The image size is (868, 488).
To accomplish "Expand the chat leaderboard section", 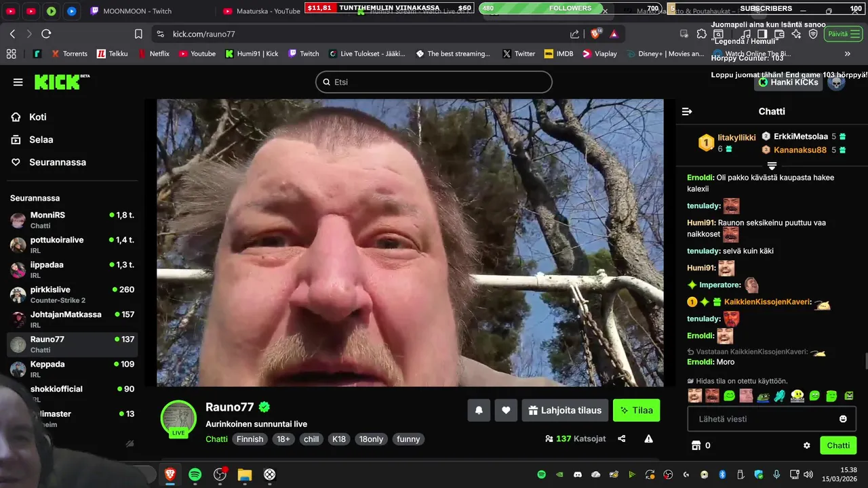I will pos(772,165).
